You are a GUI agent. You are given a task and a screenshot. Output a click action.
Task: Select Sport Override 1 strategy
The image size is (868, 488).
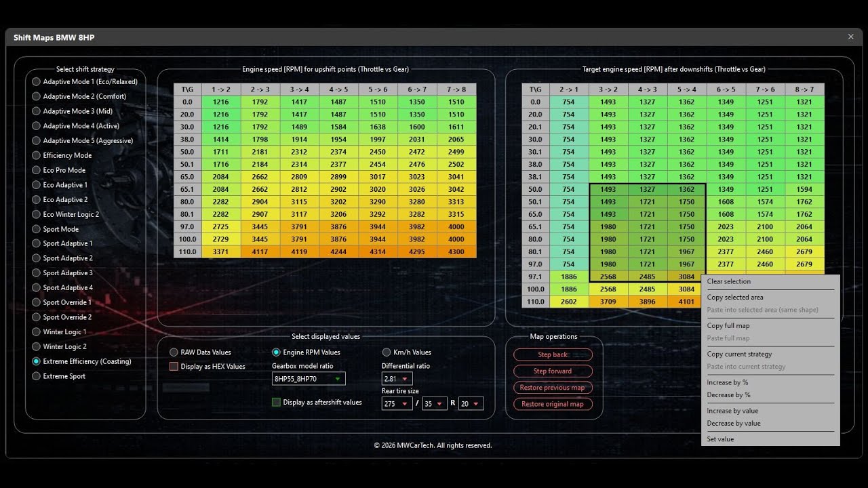coord(62,302)
